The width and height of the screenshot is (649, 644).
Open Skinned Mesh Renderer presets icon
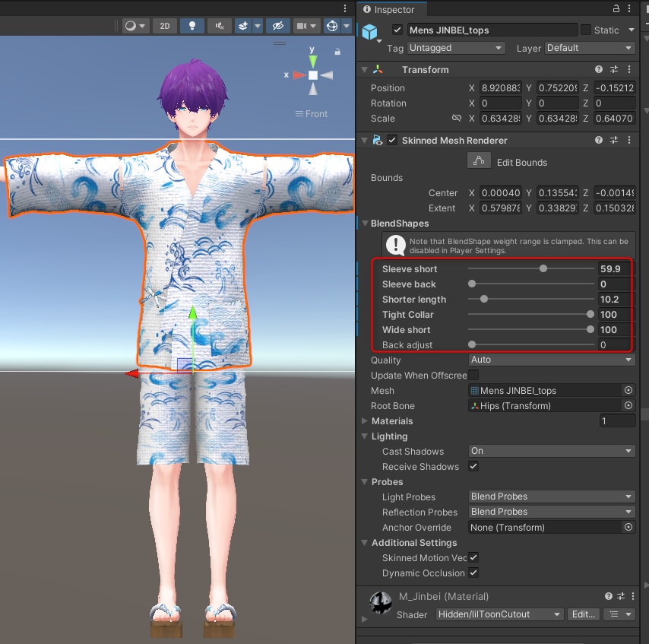(614, 141)
